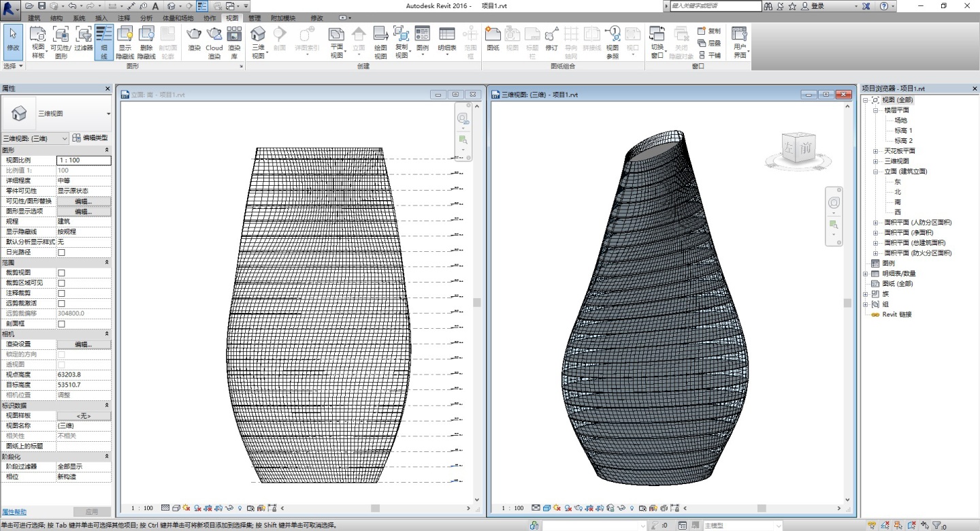The height and width of the screenshot is (531, 980).
Task: Click 编辑 button for 可见性/图形替换
Action: point(84,201)
